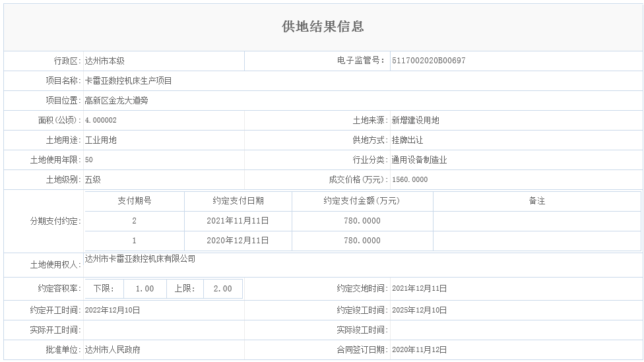This screenshot has height=362, width=644.
Task: Select the 行政区 value 达州市本级
Action: 105,61
